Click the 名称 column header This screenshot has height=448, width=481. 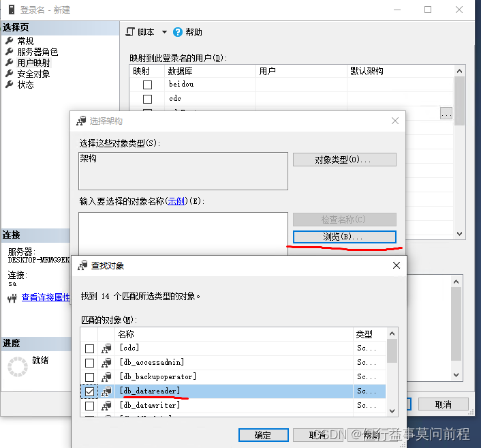coord(234,334)
